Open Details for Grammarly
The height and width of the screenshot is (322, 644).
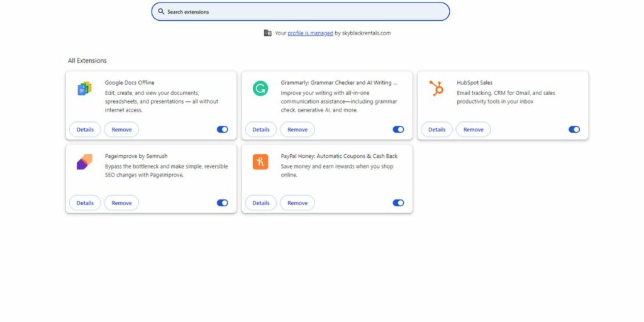pos(261,130)
